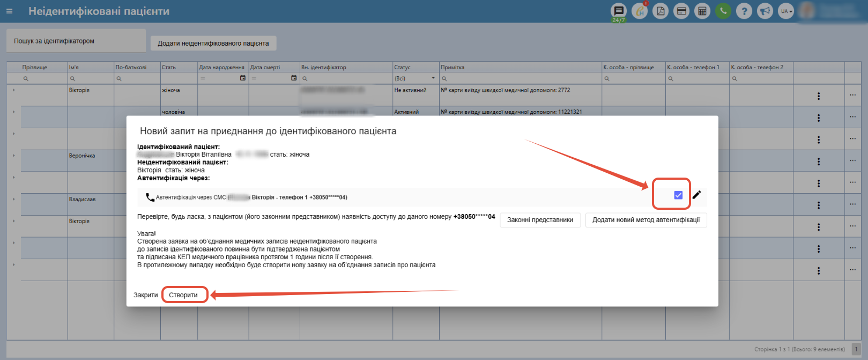This screenshot has width=868, height=360.
Task: Click horizontal ellipsis for Веронічка row
Action: click(853, 160)
